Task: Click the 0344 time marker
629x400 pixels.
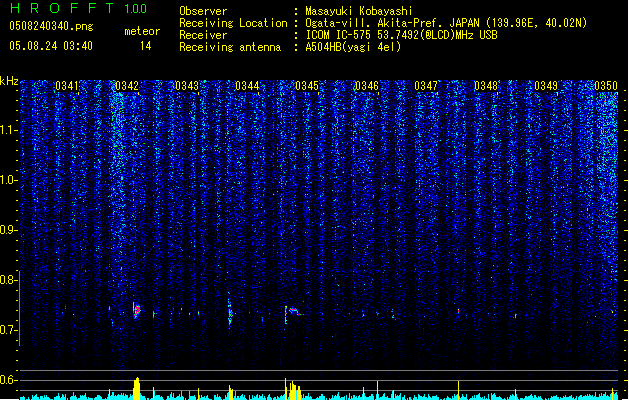Action: click(x=247, y=86)
